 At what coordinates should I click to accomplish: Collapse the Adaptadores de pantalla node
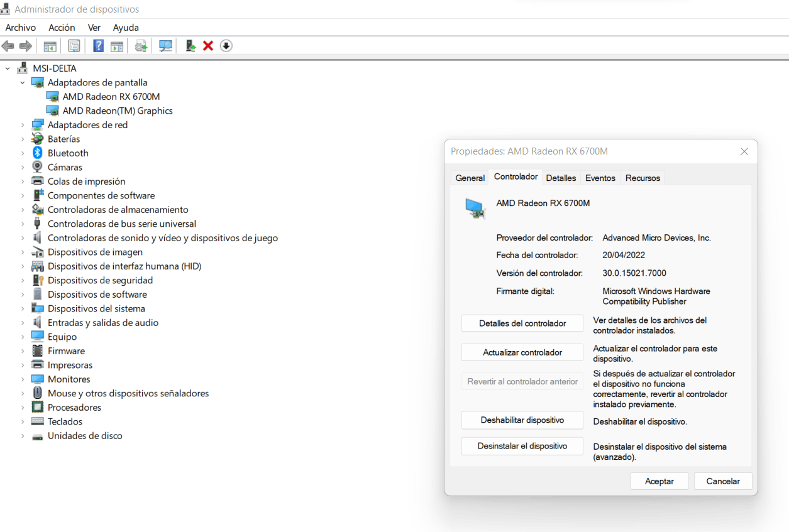(23, 82)
